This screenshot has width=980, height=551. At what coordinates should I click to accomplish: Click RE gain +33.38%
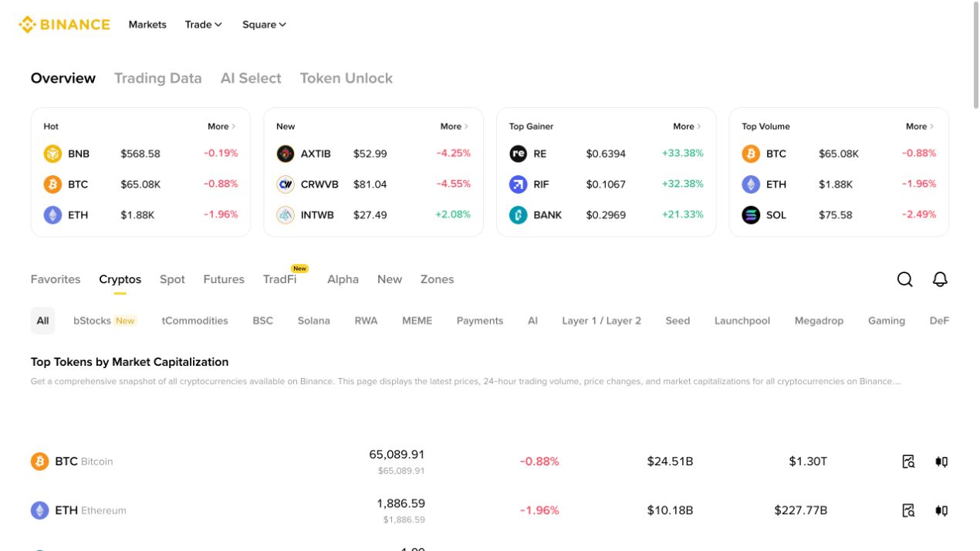coord(683,154)
